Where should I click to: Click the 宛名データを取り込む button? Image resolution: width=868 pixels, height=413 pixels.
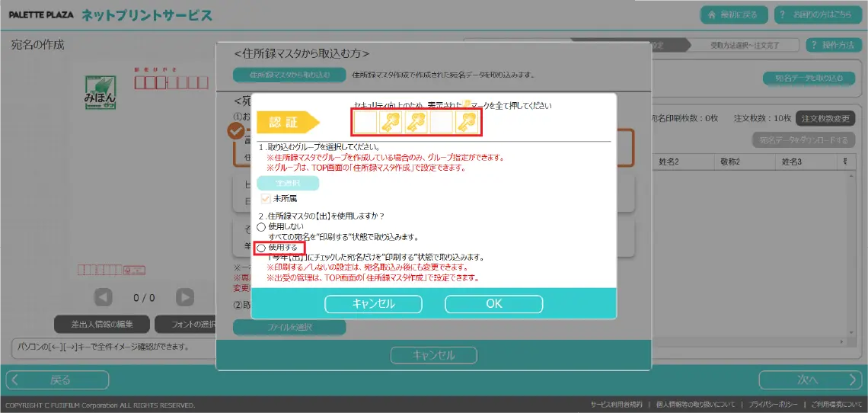click(809, 78)
